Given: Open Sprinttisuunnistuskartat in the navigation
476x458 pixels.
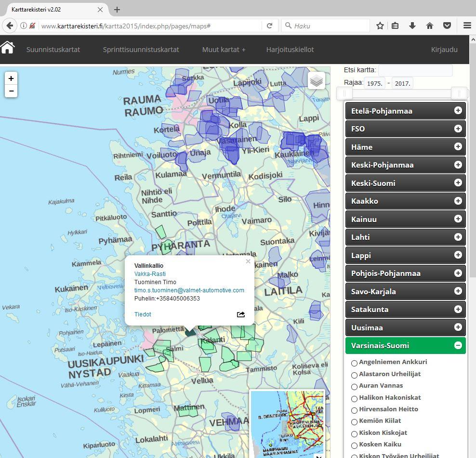Looking at the screenshot, I should tap(141, 50).
